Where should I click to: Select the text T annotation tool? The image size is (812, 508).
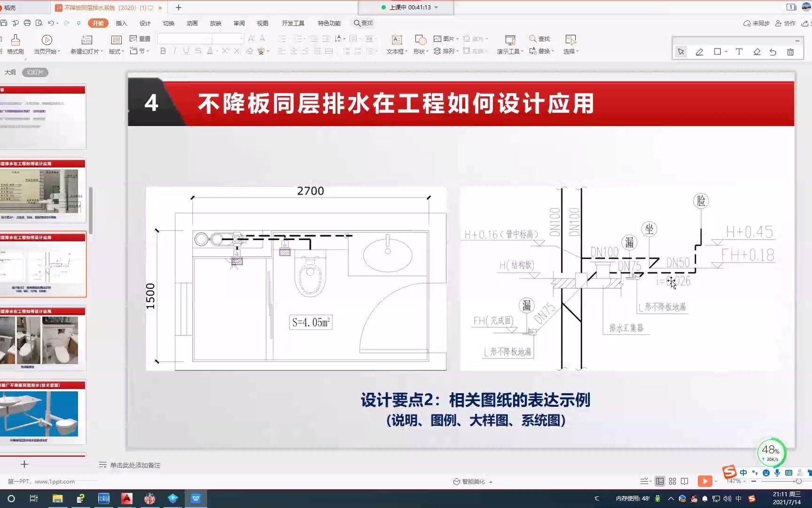739,52
